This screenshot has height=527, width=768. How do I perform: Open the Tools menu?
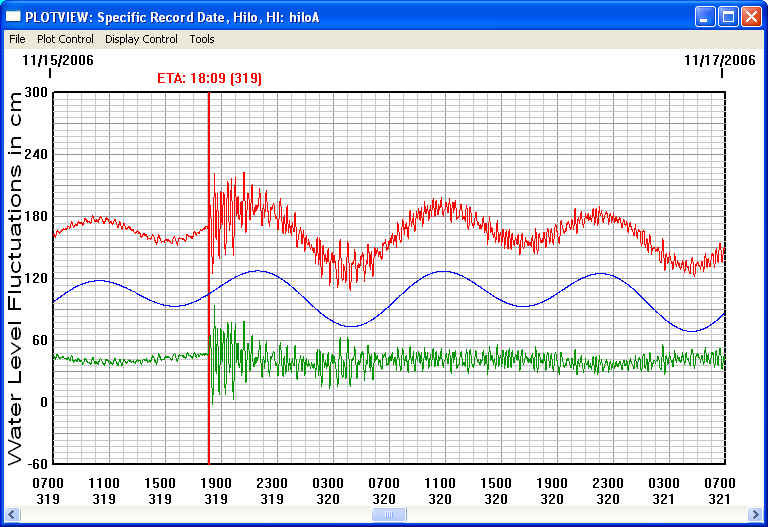click(202, 39)
